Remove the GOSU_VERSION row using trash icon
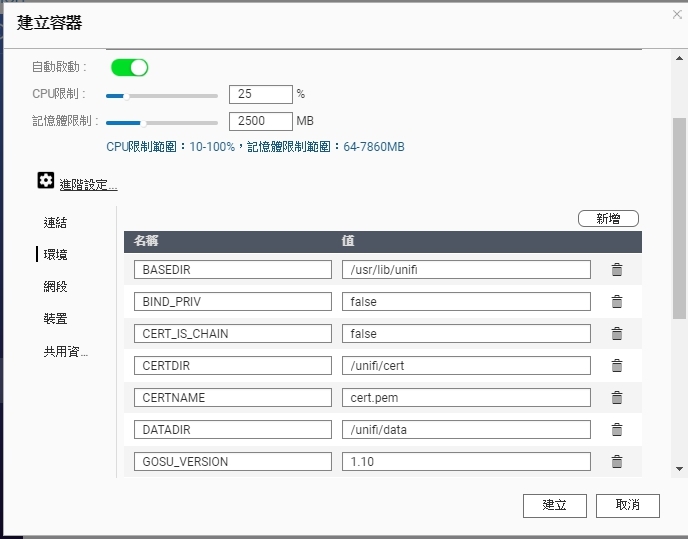 point(617,462)
